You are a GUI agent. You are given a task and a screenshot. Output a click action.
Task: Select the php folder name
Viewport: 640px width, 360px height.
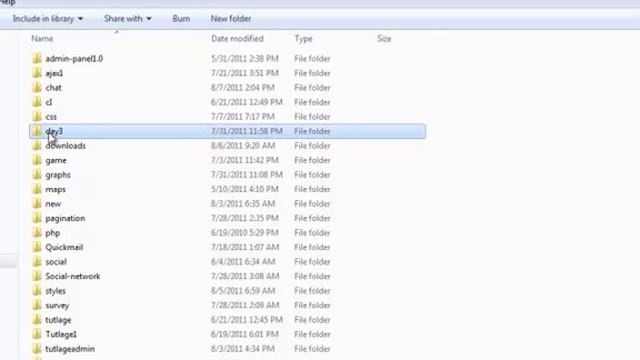pos(53,233)
